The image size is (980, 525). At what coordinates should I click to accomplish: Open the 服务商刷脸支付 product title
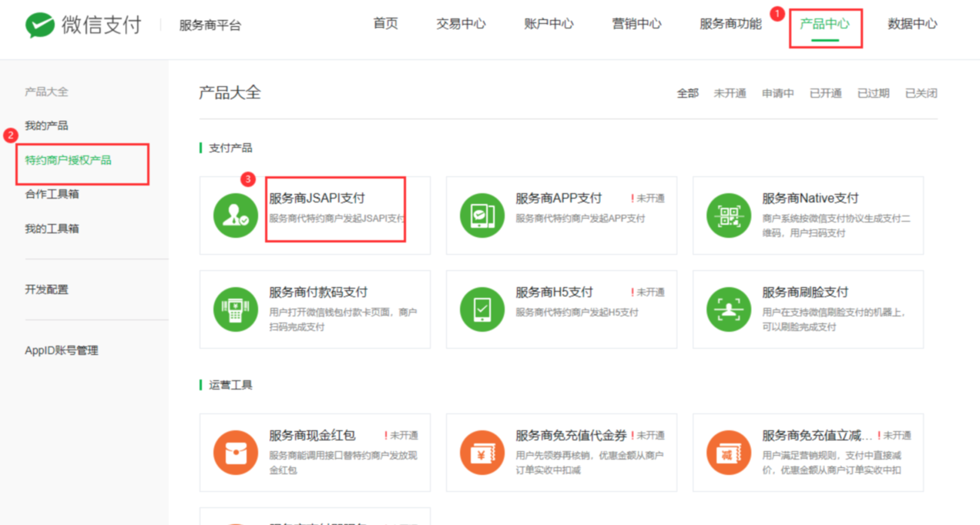point(805,293)
